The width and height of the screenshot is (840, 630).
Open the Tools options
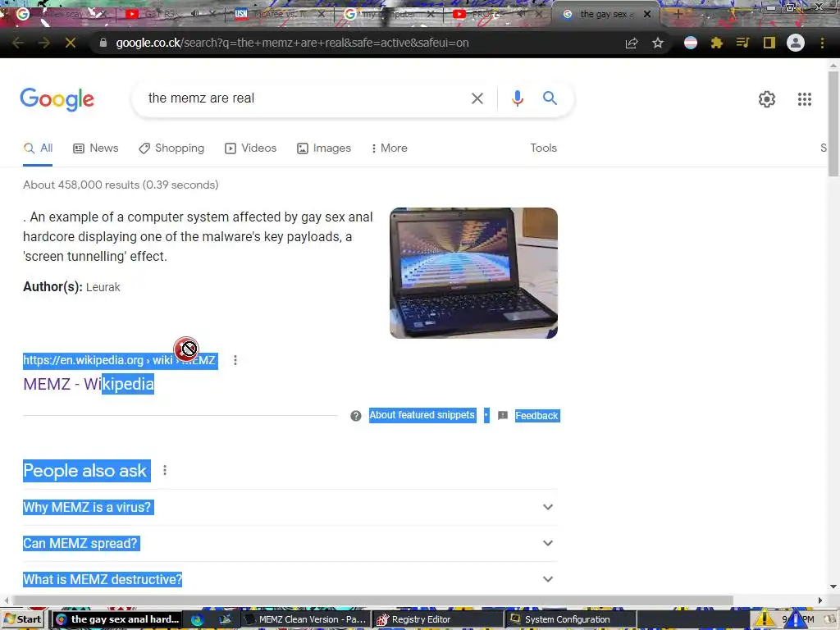[543, 148]
